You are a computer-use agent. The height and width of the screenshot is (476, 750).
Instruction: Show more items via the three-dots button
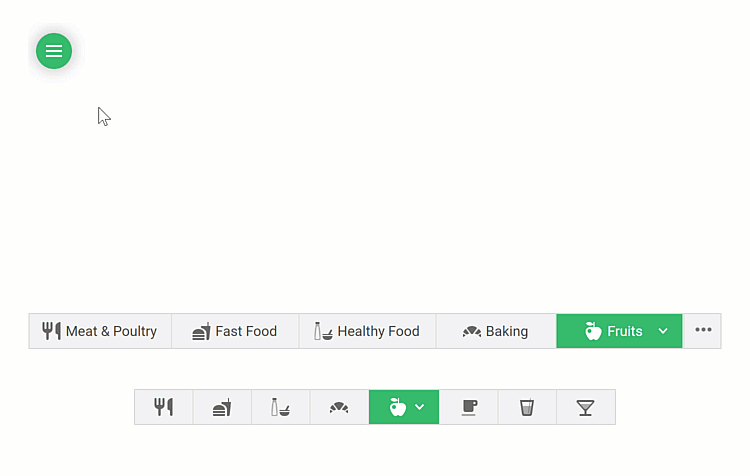coord(703,331)
